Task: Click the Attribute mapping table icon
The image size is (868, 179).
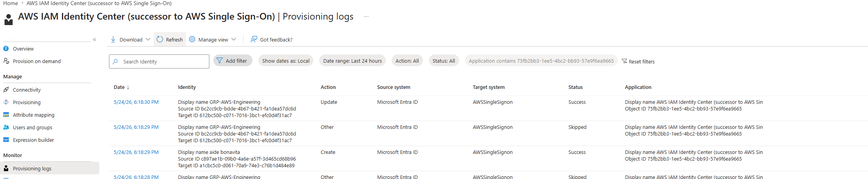Action: (6, 115)
